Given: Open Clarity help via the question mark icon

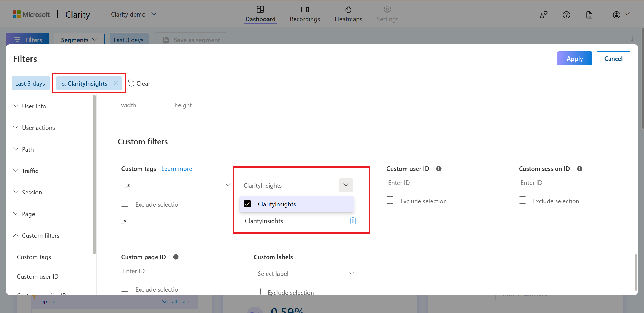Looking at the screenshot, I should pyautogui.click(x=566, y=15).
